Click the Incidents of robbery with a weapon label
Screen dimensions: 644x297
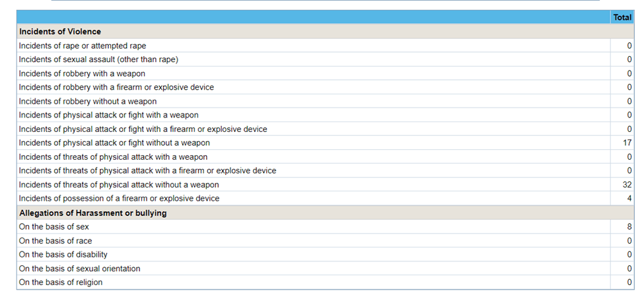click(82, 73)
